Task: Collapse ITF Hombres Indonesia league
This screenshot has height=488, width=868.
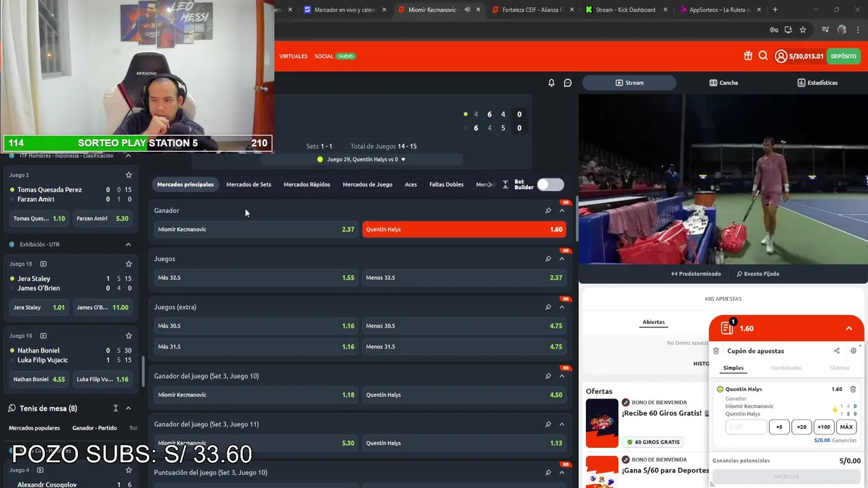Action: point(128,156)
